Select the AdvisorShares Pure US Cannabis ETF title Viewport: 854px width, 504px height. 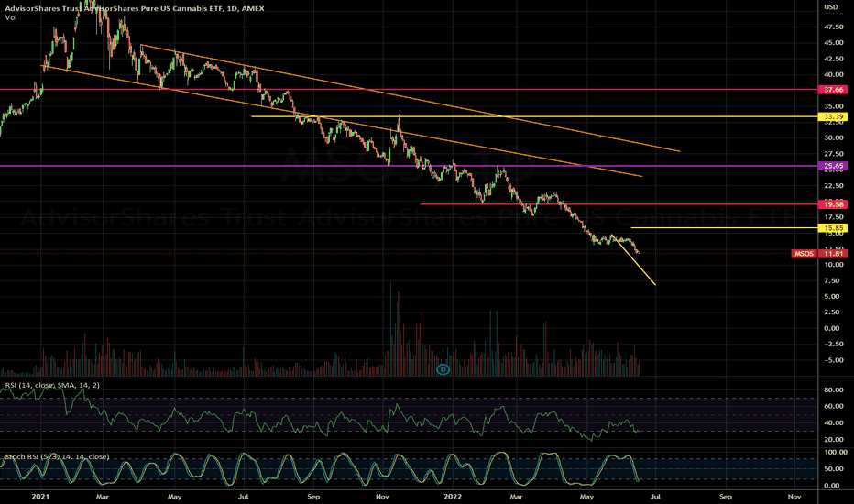[x=135, y=8]
